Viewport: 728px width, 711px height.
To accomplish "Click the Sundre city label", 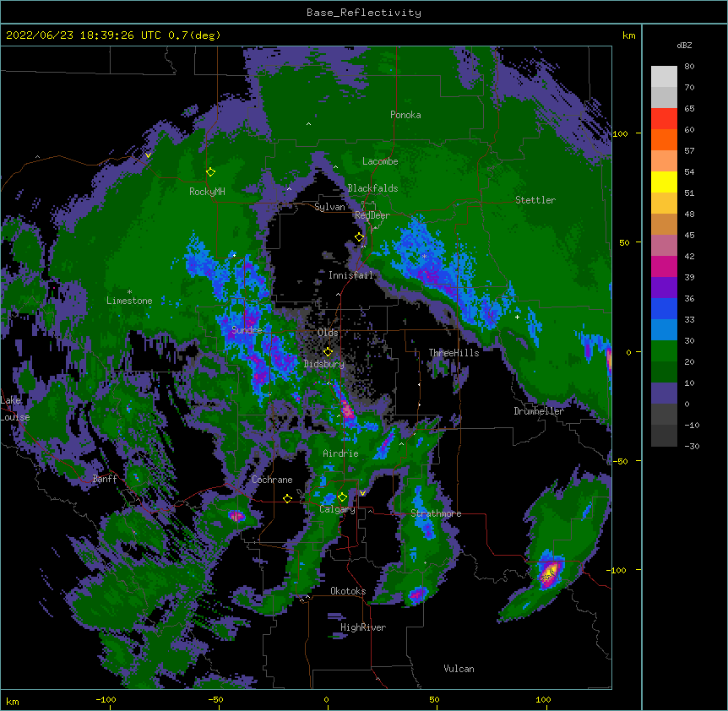I will (x=247, y=330).
